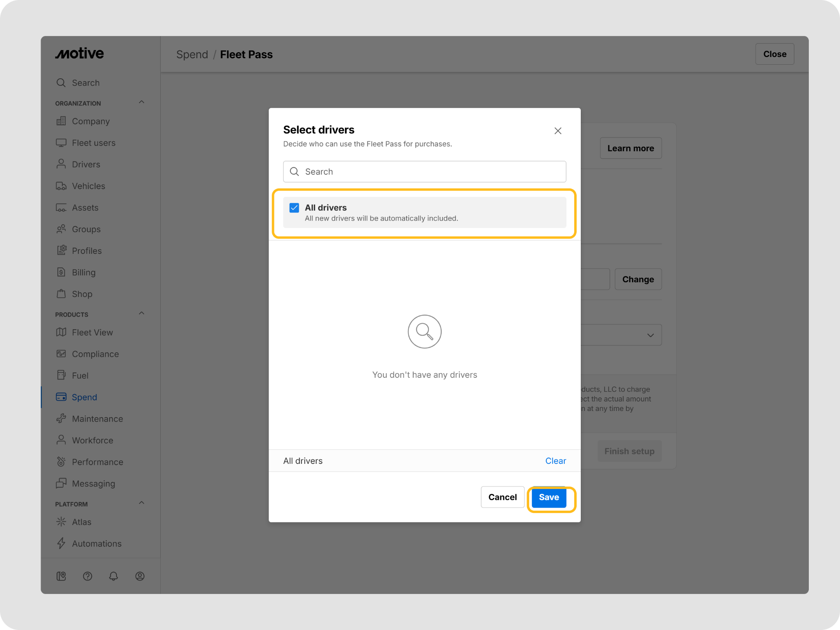The width and height of the screenshot is (840, 630).
Task: Open the user account icon
Action: (140, 576)
